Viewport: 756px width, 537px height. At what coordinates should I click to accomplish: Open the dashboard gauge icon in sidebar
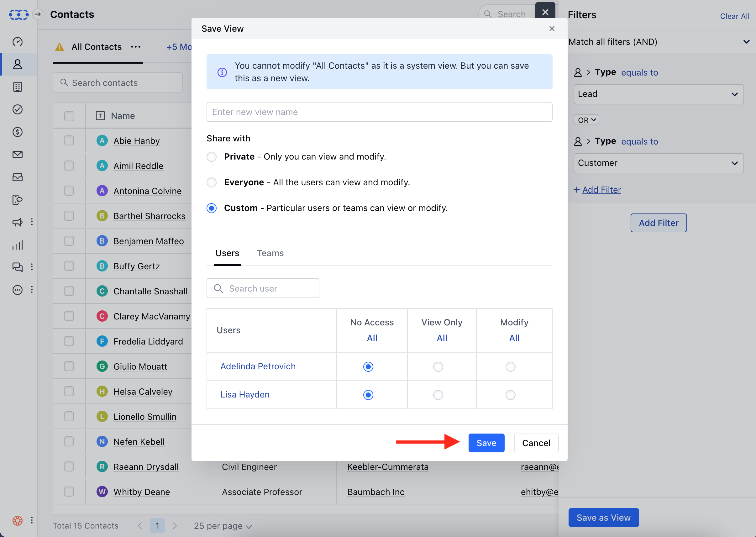point(18,42)
